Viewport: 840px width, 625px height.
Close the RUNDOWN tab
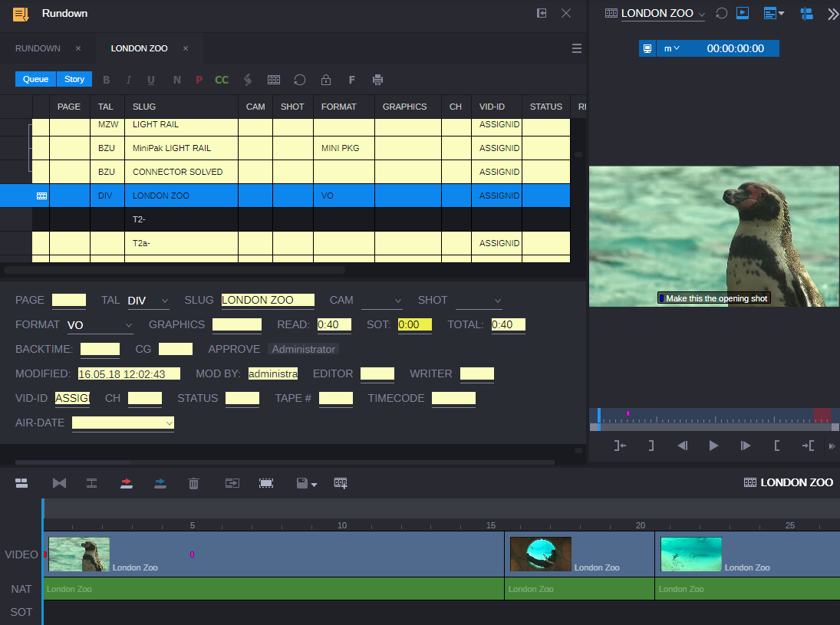[78, 48]
